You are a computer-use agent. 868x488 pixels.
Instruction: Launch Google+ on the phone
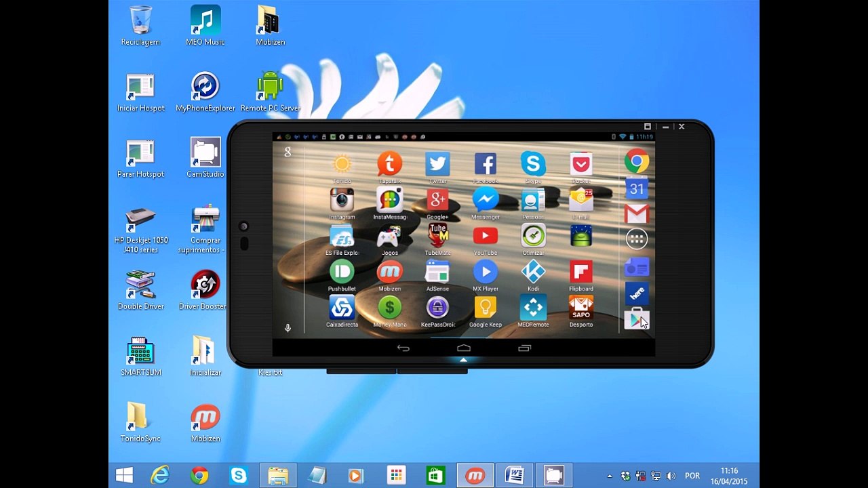(437, 200)
